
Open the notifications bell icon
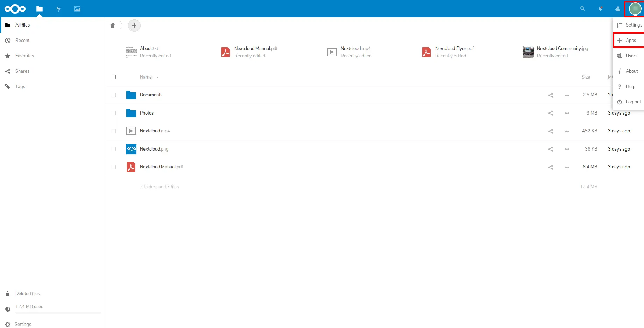point(600,9)
